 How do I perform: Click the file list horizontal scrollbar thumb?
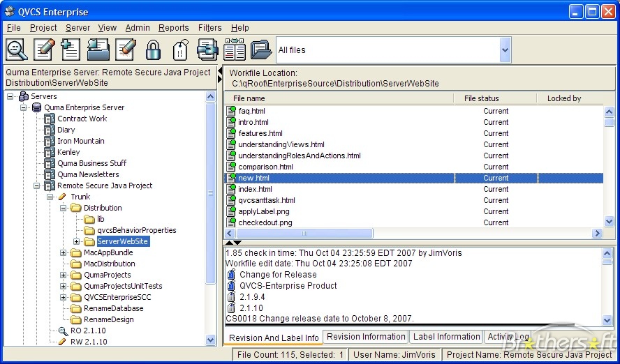pos(304,234)
